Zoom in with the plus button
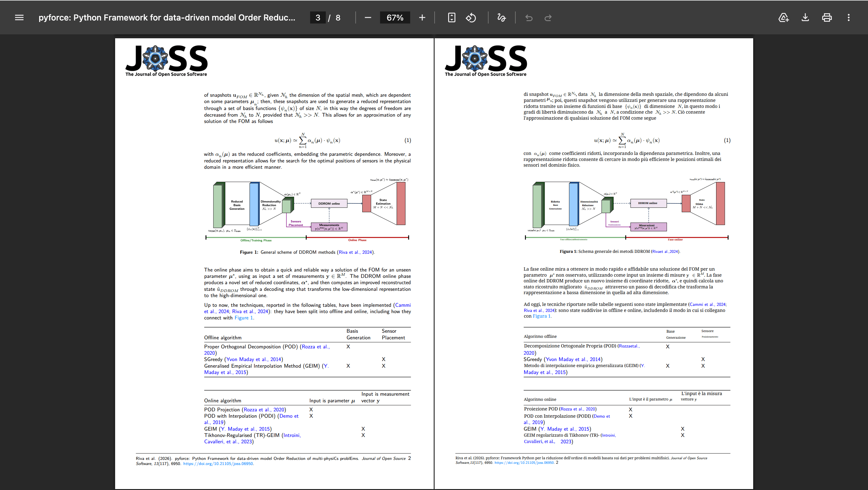868x490 pixels. 422,17
